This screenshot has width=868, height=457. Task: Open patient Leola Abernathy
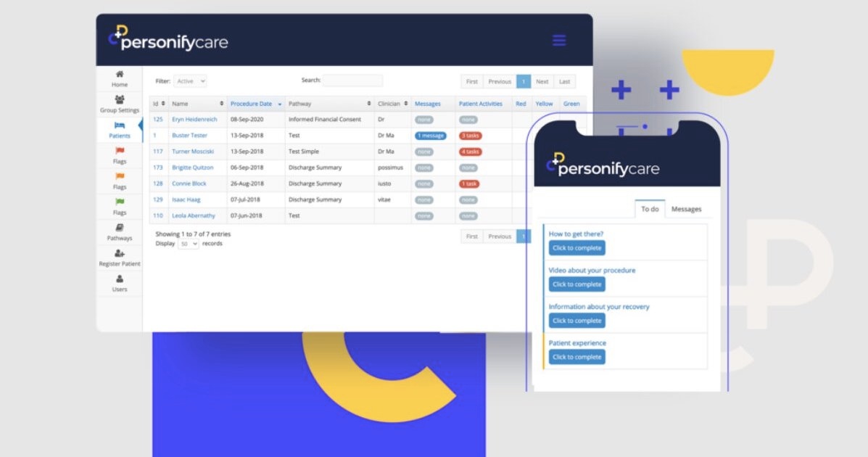[193, 215]
